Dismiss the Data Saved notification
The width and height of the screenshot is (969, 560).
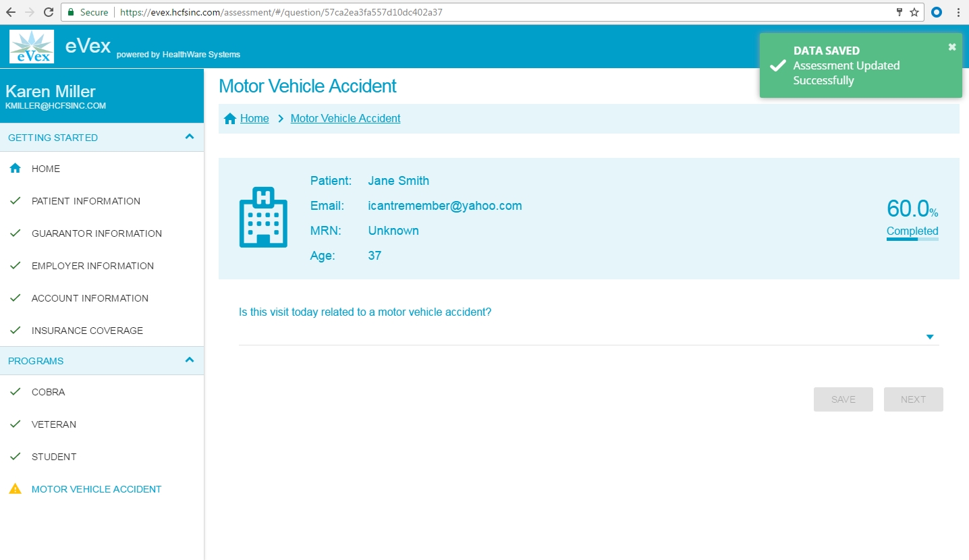point(952,47)
